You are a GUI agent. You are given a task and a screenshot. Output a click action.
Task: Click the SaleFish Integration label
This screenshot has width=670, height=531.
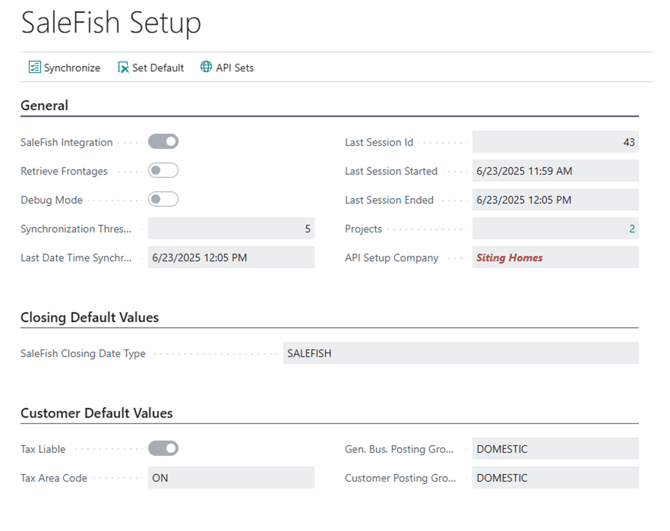pos(67,142)
